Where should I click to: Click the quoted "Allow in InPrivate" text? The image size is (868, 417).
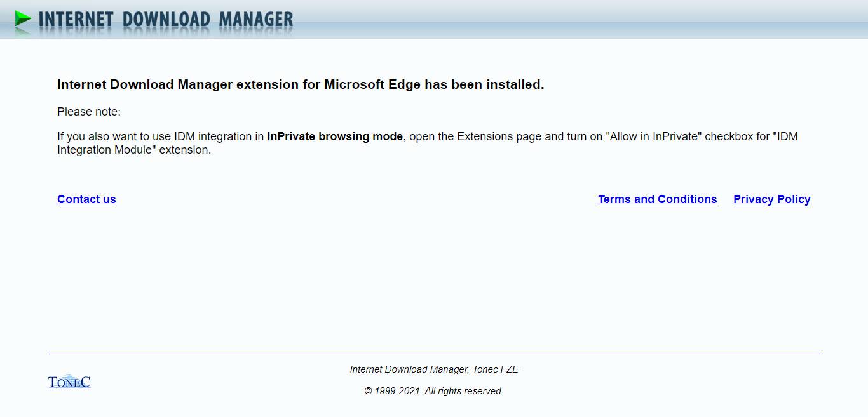[653, 136]
